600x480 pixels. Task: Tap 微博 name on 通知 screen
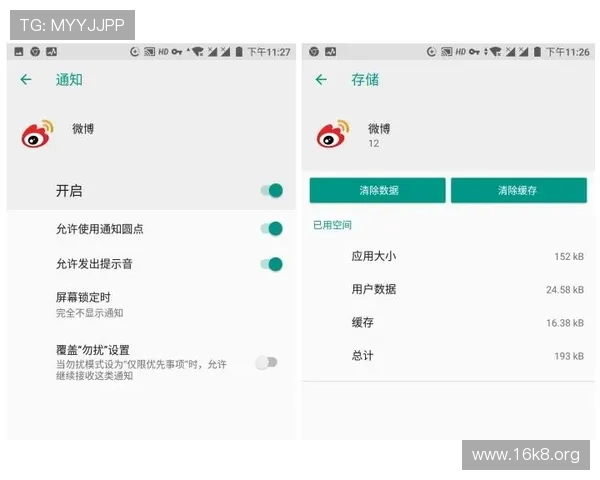pos(83,129)
